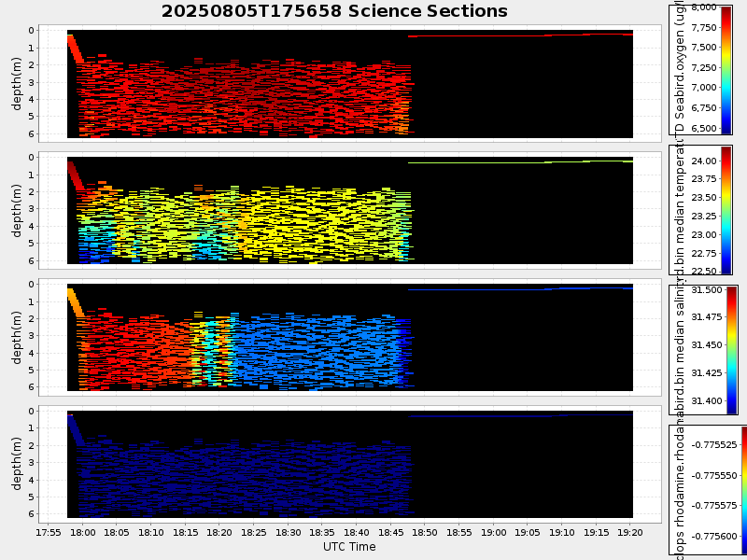This screenshot has height=560, width=747.
Task: Click the plot title "20250805T175658 Science Sections"
Action: tap(334, 11)
